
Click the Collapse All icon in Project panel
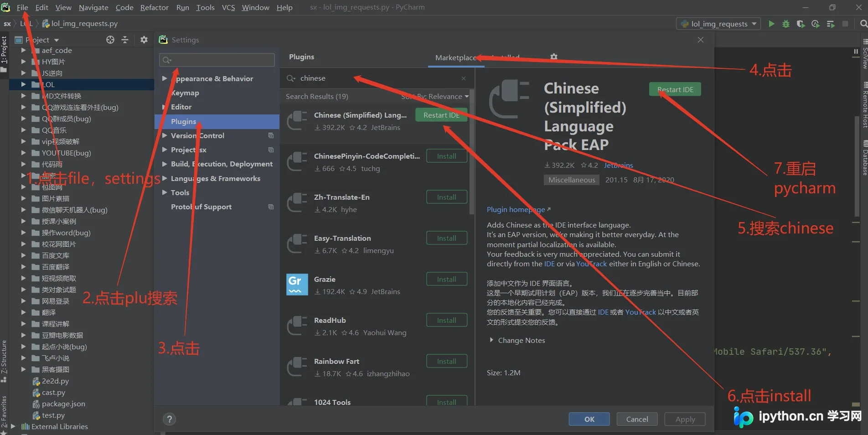pos(125,40)
